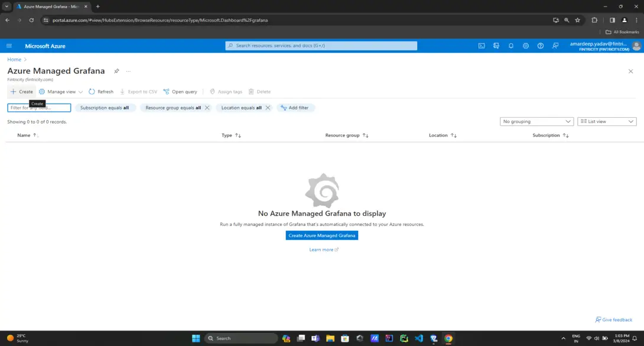The width and height of the screenshot is (644, 346).
Task: Click Assign tags
Action: click(226, 92)
